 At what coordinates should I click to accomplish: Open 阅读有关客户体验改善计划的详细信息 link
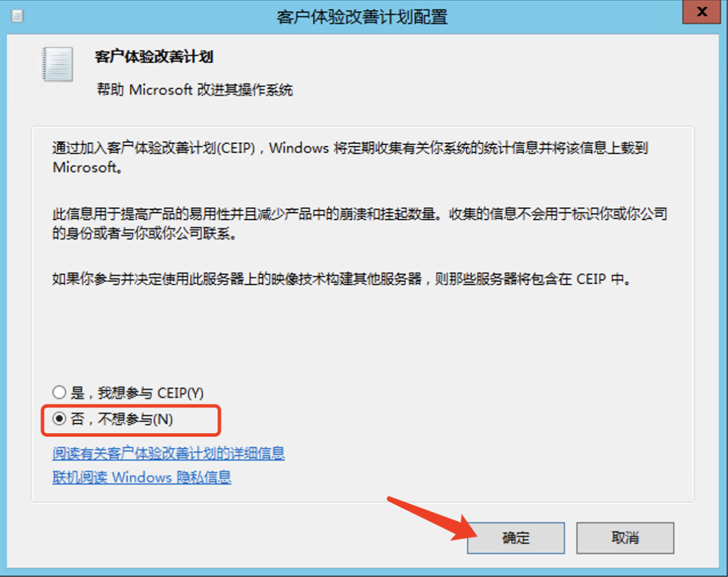click(168, 453)
